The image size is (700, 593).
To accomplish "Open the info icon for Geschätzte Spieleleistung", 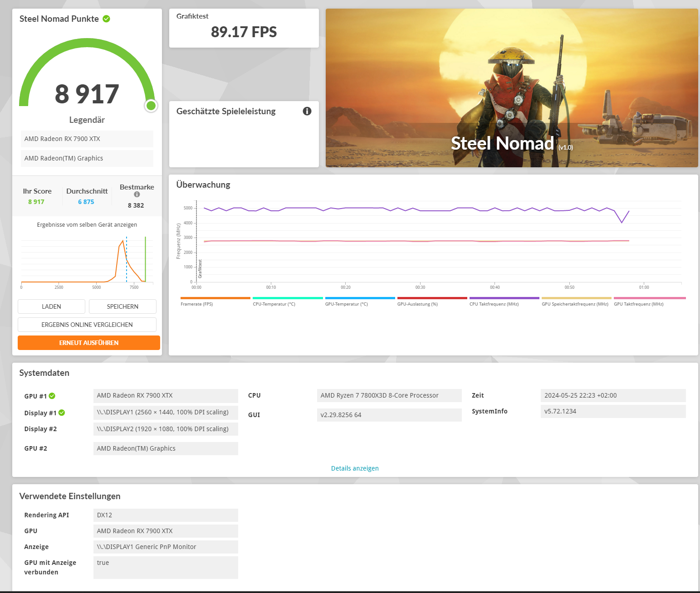I will tap(307, 111).
